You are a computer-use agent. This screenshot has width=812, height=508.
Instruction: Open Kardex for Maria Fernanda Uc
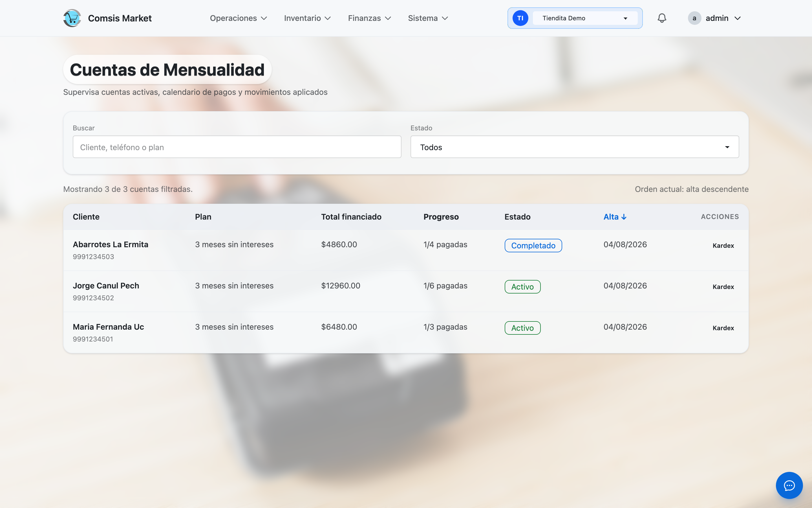click(723, 328)
